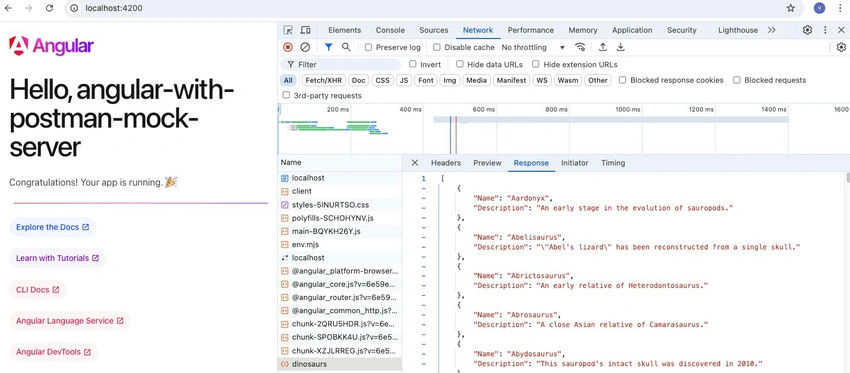Switch to the Sources tab
850x373 pixels.
[434, 30]
